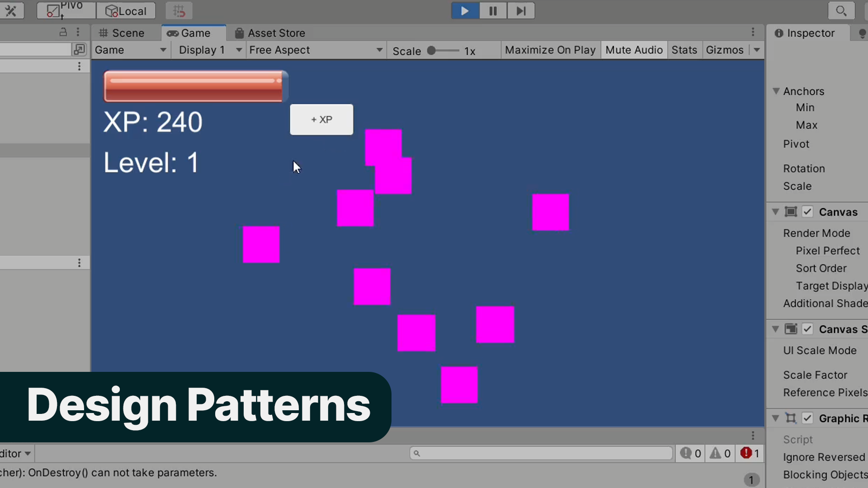Click the XP: 240 text
The height and width of the screenshot is (488, 868).
153,122
